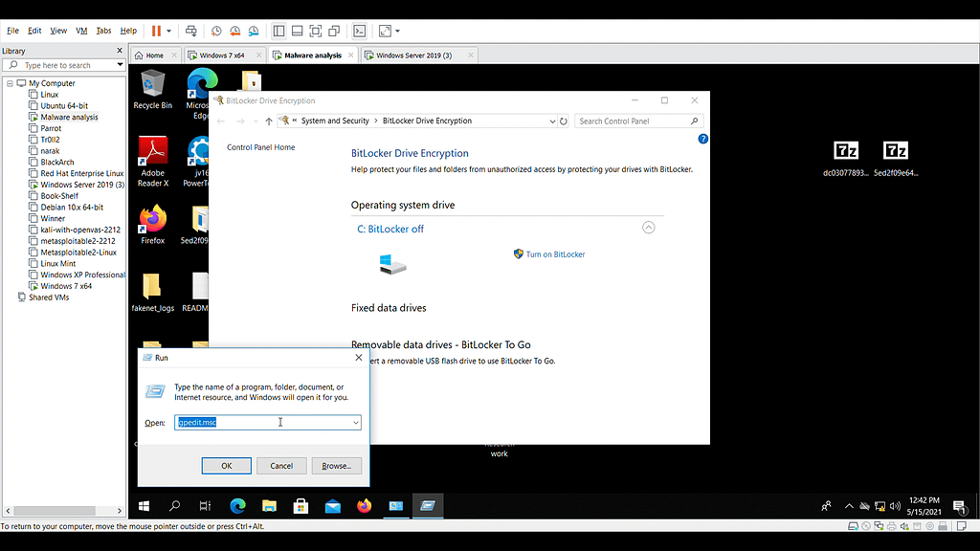Click the Firefox icon in the taskbar
Image resolution: width=980 pixels, height=551 pixels.
pyautogui.click(x=365, y=506)
